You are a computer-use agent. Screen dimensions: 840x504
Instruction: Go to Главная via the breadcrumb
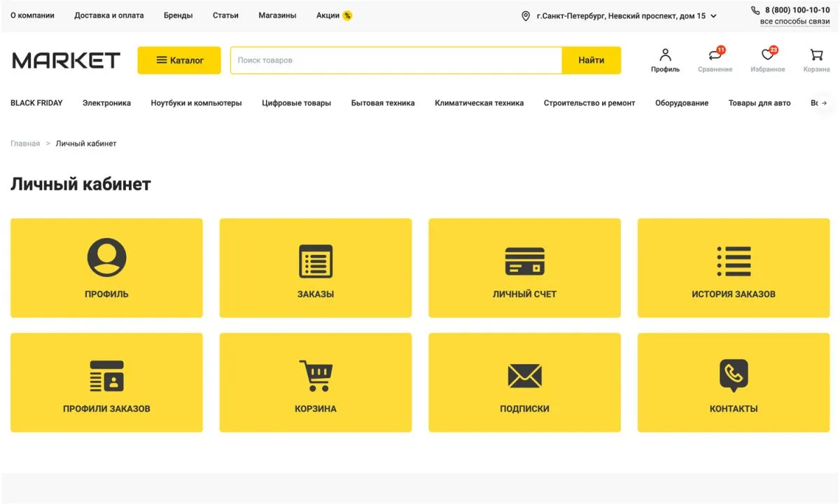25,143
